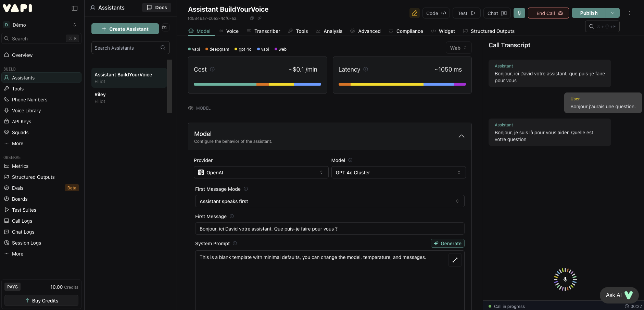Click the Latency breakdown color bar

pyautogui.click(x=402, y=84)
